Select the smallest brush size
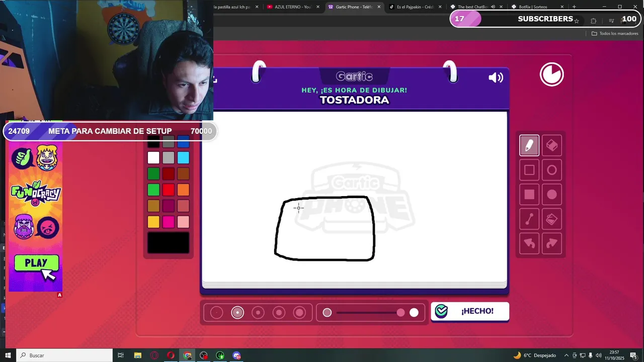 [x=216, y=313]
